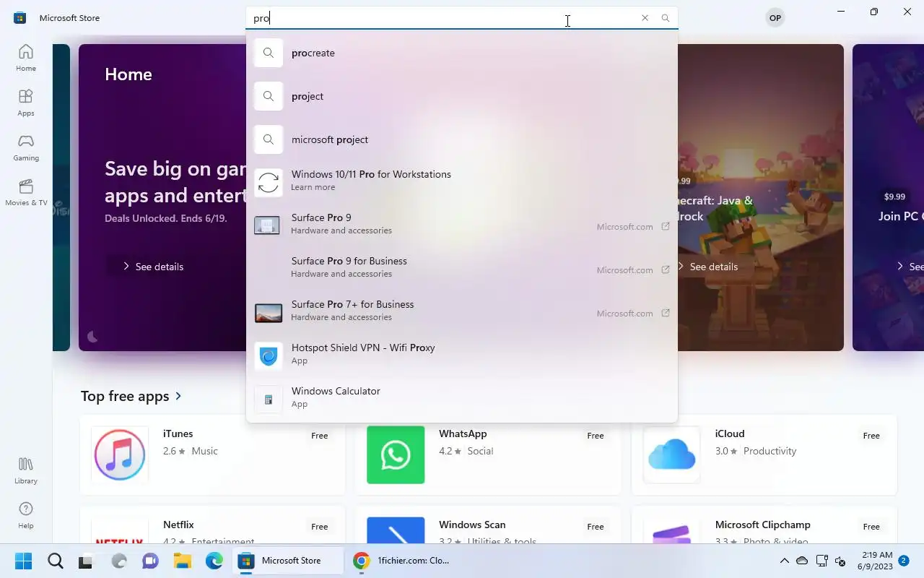Click the Surface Pro 7+ thumbnail image

coord(268,313)
